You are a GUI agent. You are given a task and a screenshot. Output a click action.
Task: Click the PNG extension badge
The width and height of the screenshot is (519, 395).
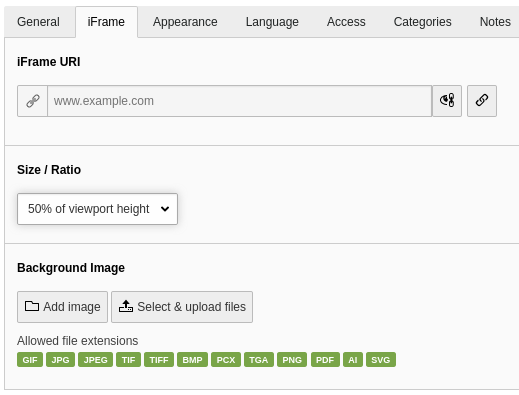292,360
